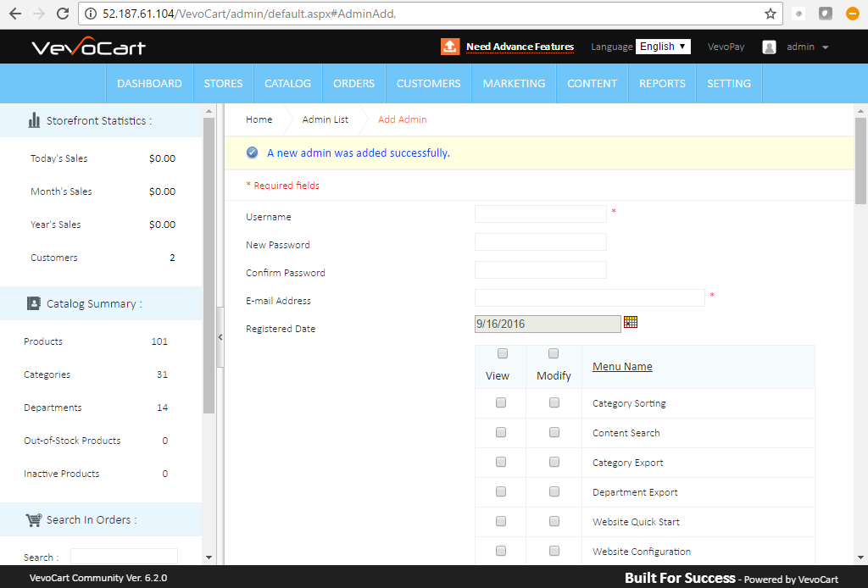Sort table by Menu Name header link
This screenshot has height=588, width=868.
pyautogui.click(x=622, y=367)
